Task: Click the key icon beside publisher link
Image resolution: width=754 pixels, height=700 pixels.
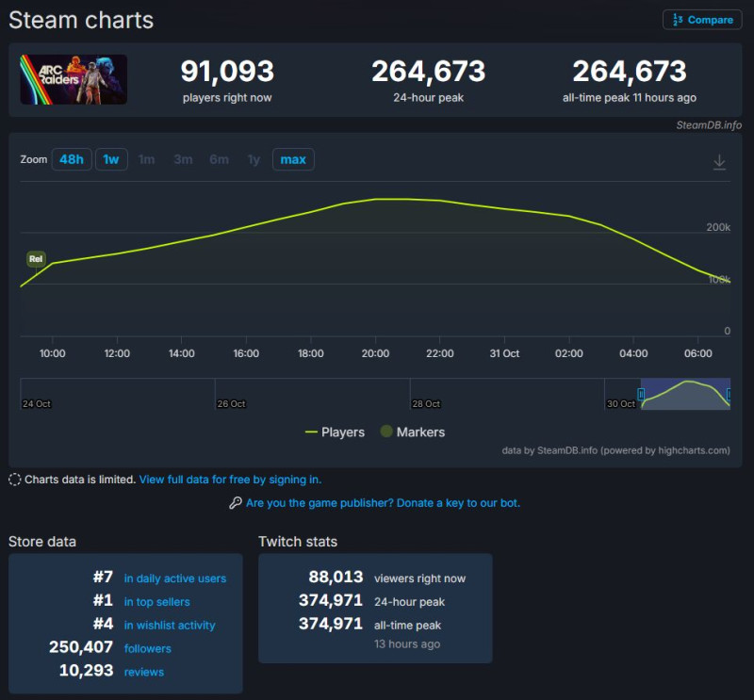Action: point(235,503)
